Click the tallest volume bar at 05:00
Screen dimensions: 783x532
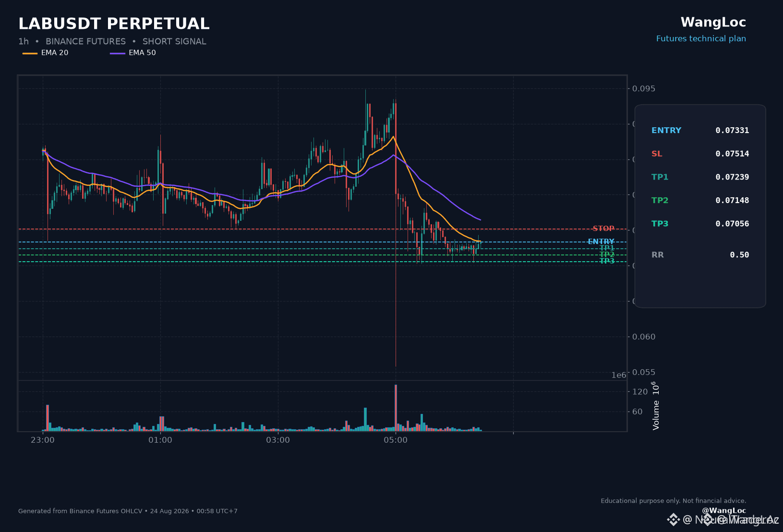point(396,408)
